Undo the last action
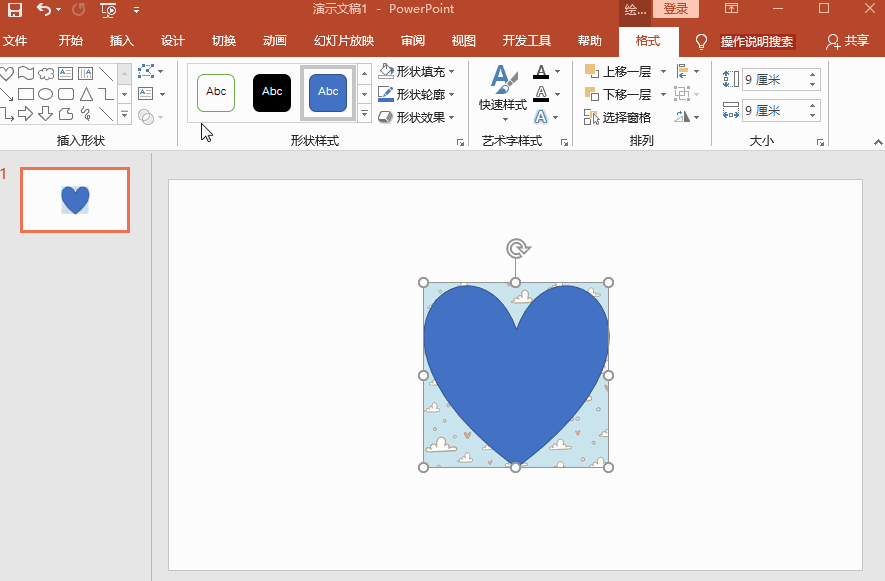885x581 pixels. click(x=44, y=9)
